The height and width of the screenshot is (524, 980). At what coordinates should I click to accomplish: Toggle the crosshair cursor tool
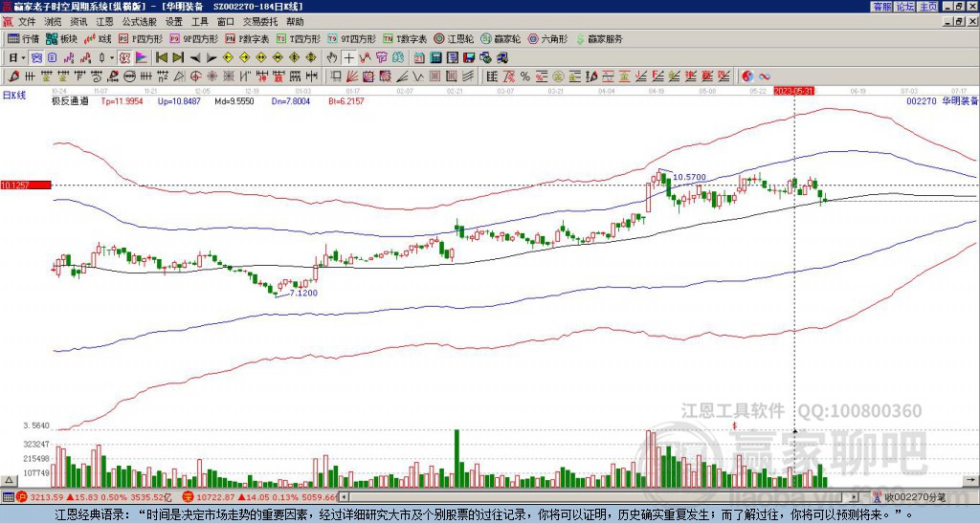click(x=348, y=58)
